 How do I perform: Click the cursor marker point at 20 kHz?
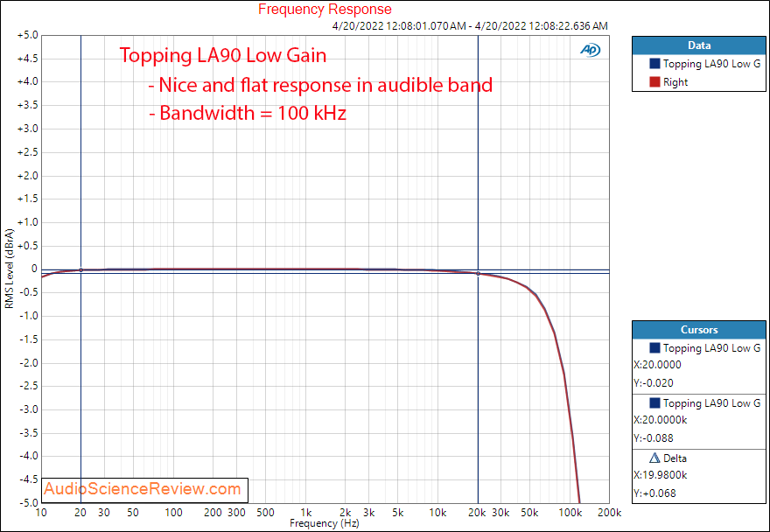pos(478,274)
